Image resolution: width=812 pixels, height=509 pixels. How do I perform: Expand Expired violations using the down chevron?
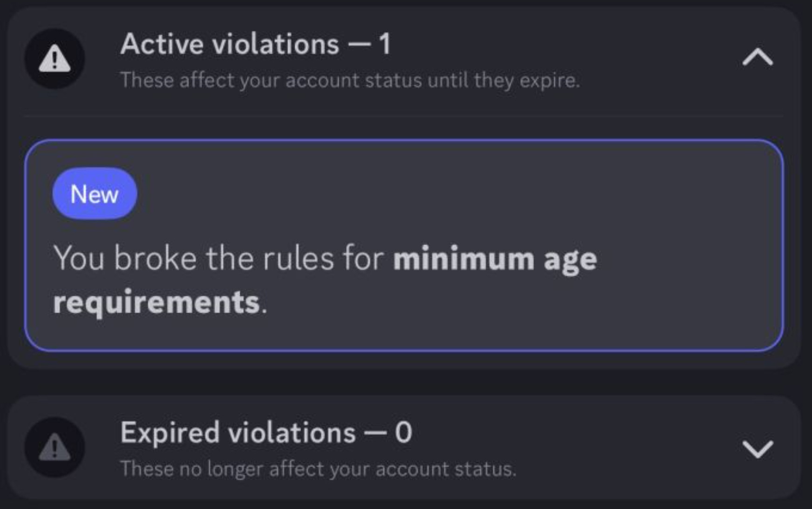coord(758,449)
